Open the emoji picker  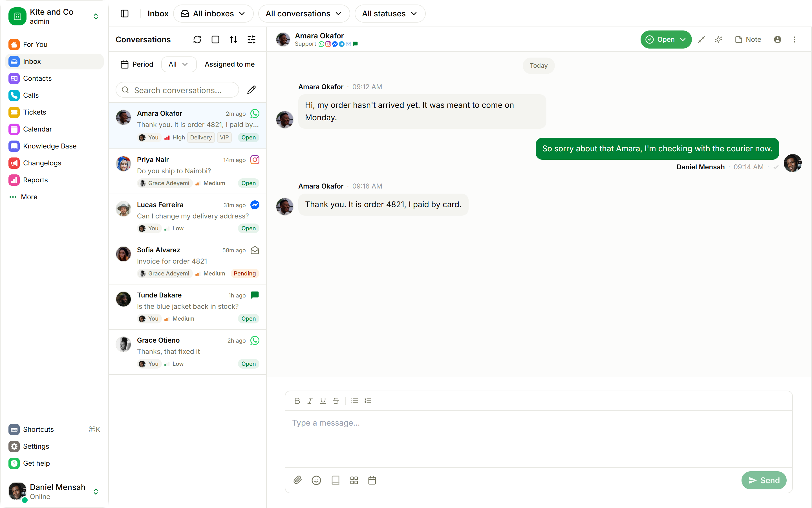point(316,480)
